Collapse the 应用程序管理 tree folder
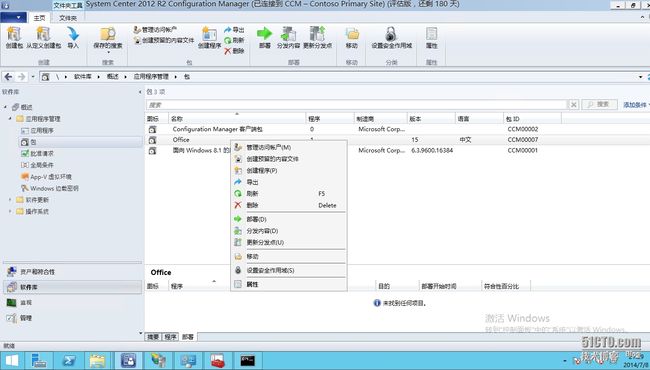 click(10, 118)
